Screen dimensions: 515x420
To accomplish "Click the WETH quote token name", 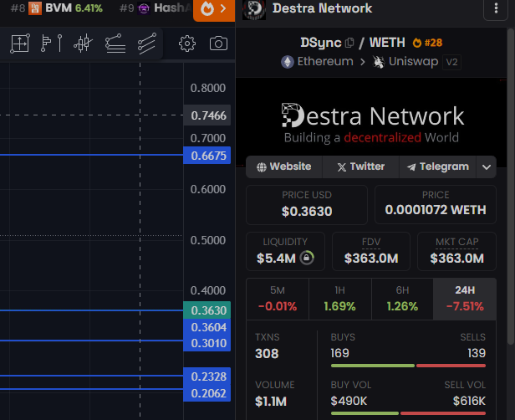I will 387,43.
